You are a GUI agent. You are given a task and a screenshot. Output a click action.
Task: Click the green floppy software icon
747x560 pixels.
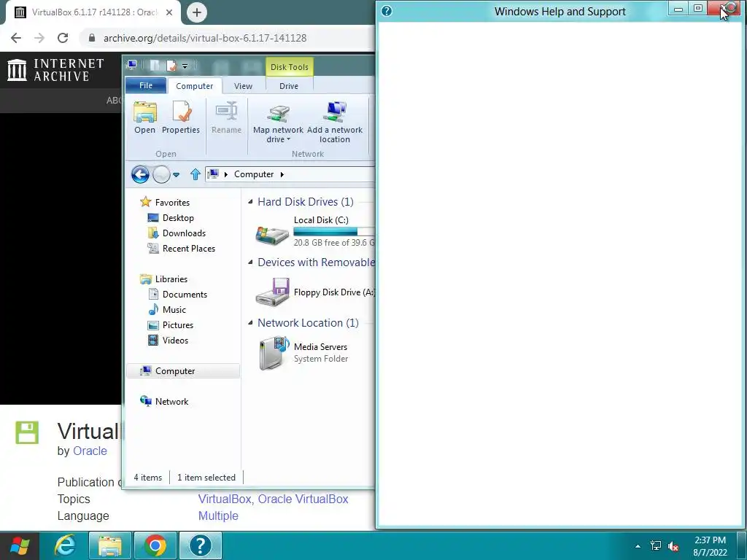(x=27, y=432)
